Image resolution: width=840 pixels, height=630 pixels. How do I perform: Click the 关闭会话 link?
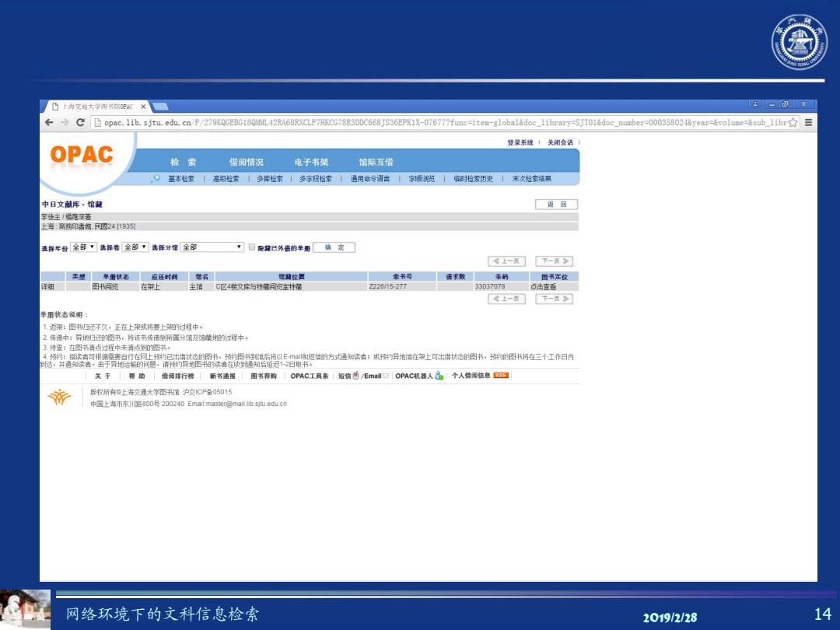(x=560, y=142)
